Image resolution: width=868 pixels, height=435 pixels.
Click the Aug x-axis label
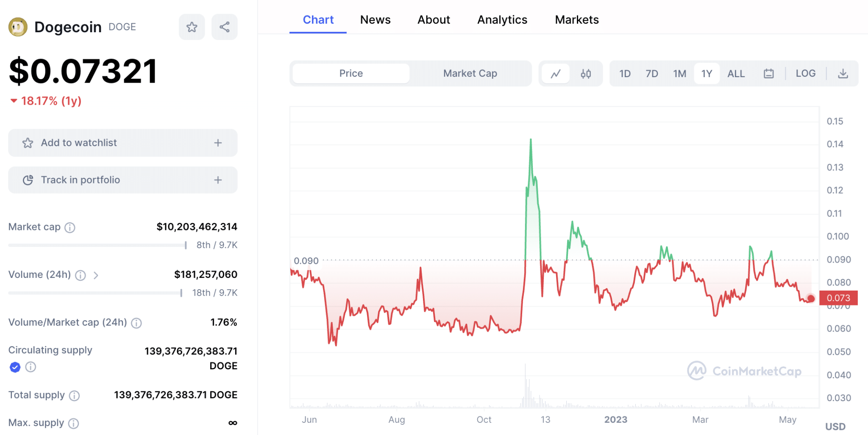tap(397, 420)
